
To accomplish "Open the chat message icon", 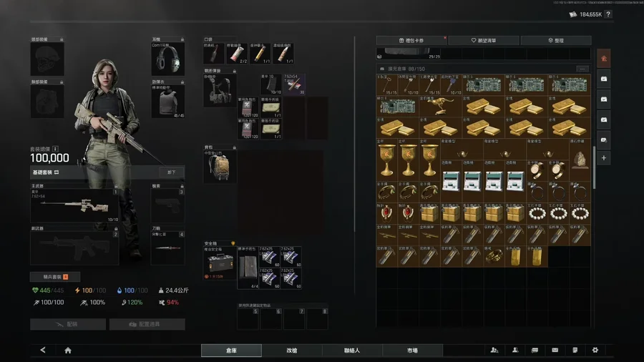I will click(x=535, y=350).
